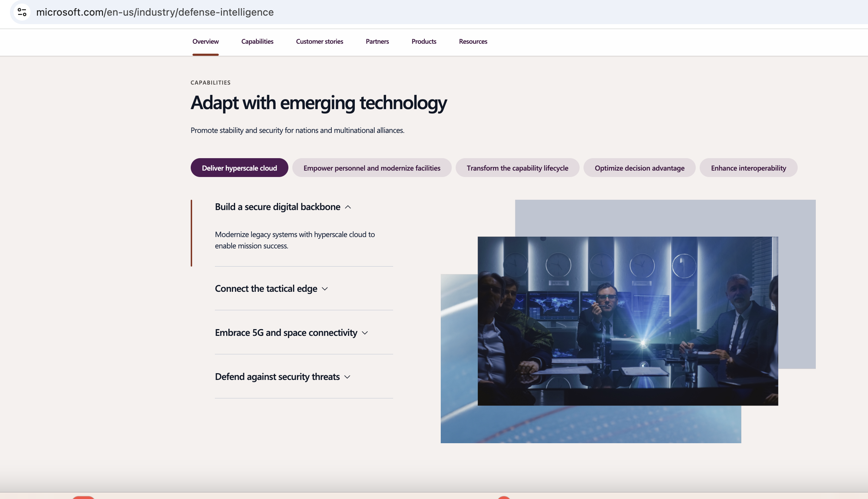Image resolution: width=868 pixels, height=499 pixels.
Task: Click the defense operations room thumbnail
Action: pos(627,321)
